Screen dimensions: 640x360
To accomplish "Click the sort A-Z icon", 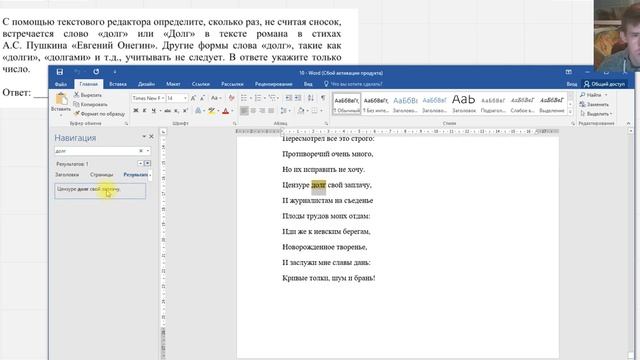I will coord(311,98).
